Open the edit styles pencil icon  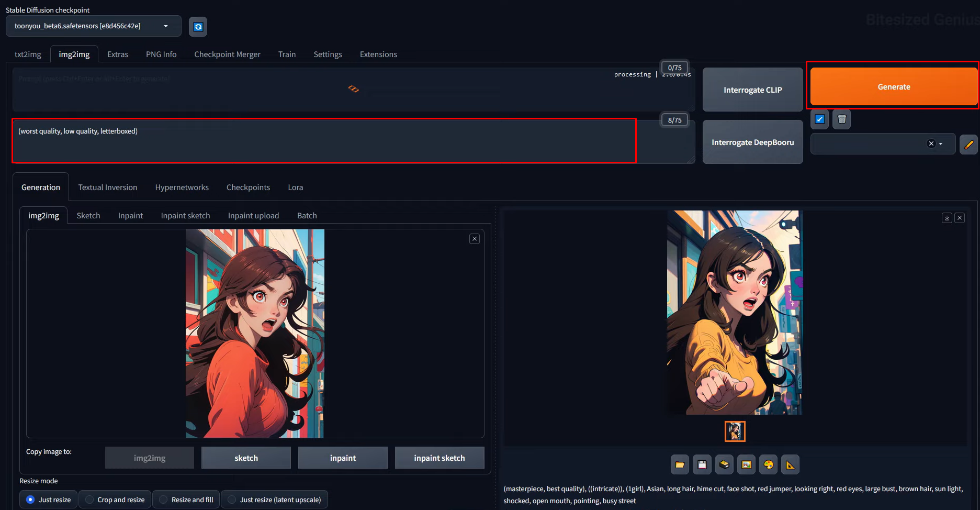[x=968, y=144]
